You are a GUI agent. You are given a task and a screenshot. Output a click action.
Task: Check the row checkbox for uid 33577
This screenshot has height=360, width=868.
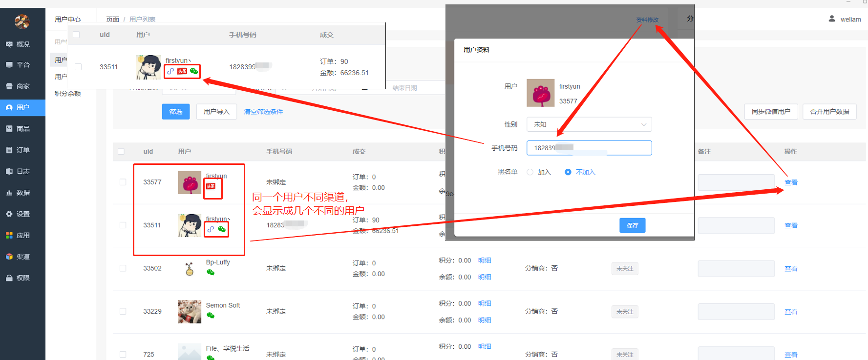point(123,182)
